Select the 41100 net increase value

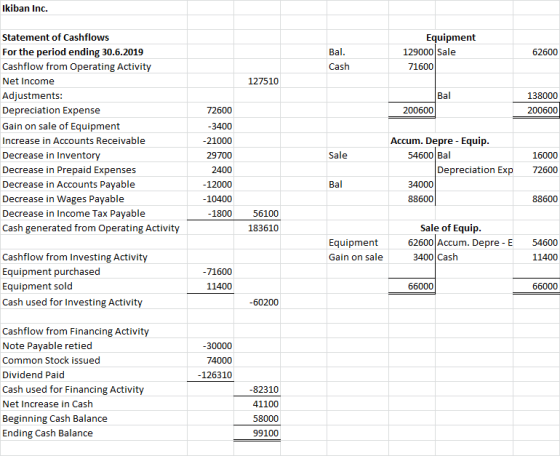pyautogui.click(x=266, y=404)
